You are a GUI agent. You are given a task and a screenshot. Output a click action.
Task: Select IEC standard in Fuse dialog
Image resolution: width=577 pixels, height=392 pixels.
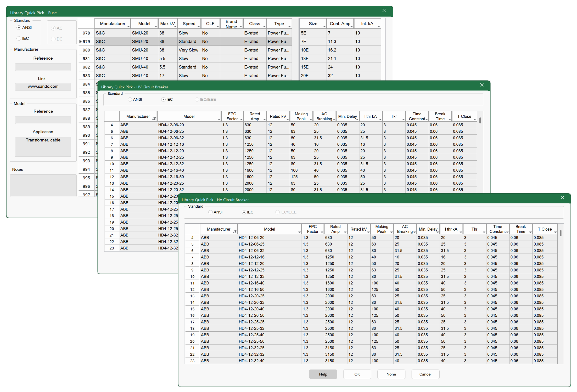(x=19, y=38)
